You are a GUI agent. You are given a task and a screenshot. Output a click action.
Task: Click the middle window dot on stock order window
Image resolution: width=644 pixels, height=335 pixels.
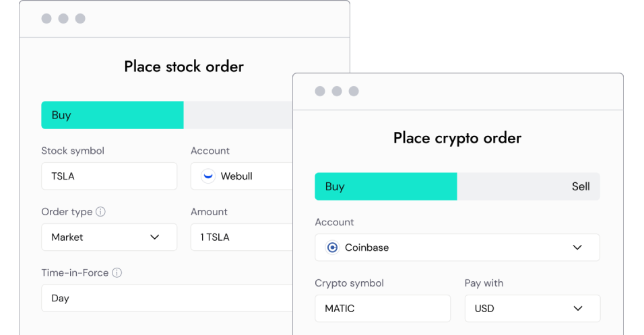(63, 19)
